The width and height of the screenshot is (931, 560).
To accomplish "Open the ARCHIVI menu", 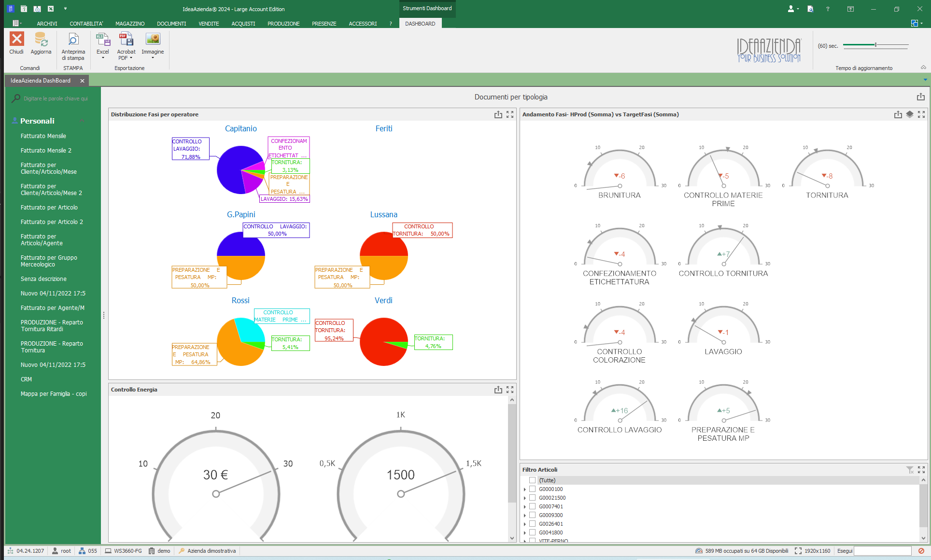I will [47, 24].
